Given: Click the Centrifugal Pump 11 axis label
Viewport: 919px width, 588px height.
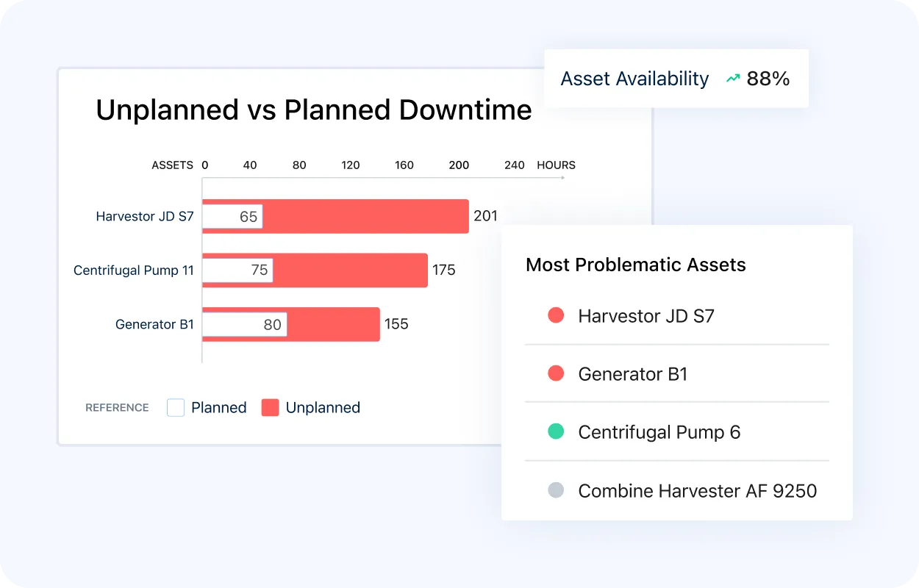Looking at the screenshot, I should coord(134,270).
